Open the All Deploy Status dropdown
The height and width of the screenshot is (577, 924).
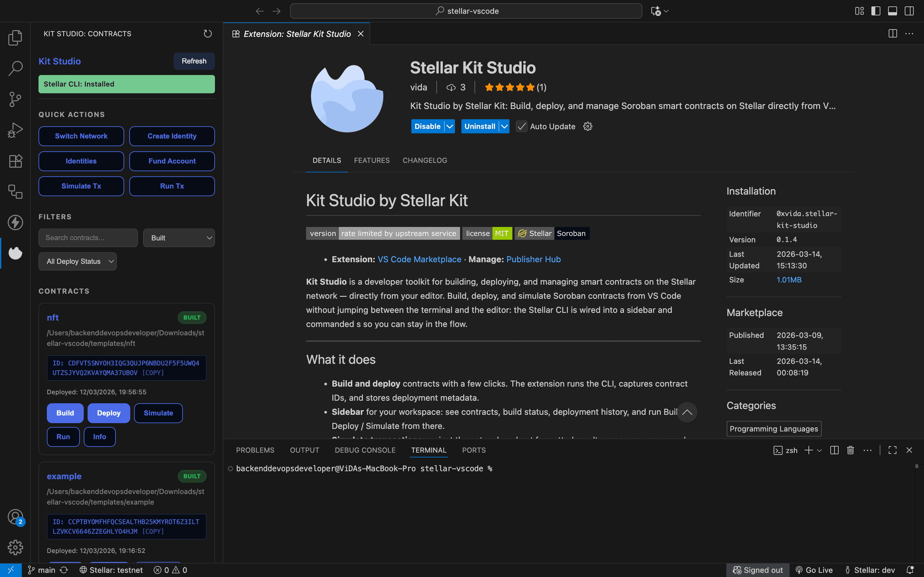(x=78, y=261)
